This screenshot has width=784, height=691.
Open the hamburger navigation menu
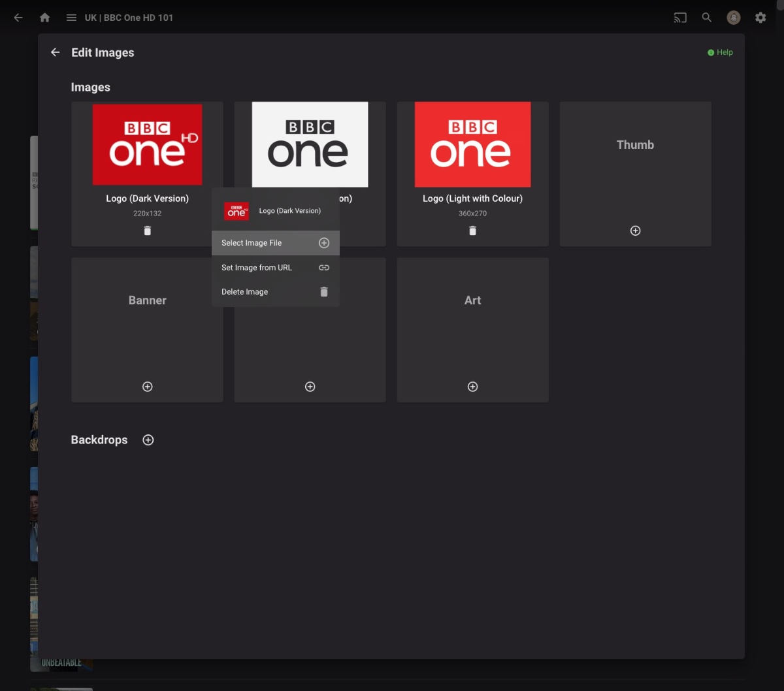[71, 18]
